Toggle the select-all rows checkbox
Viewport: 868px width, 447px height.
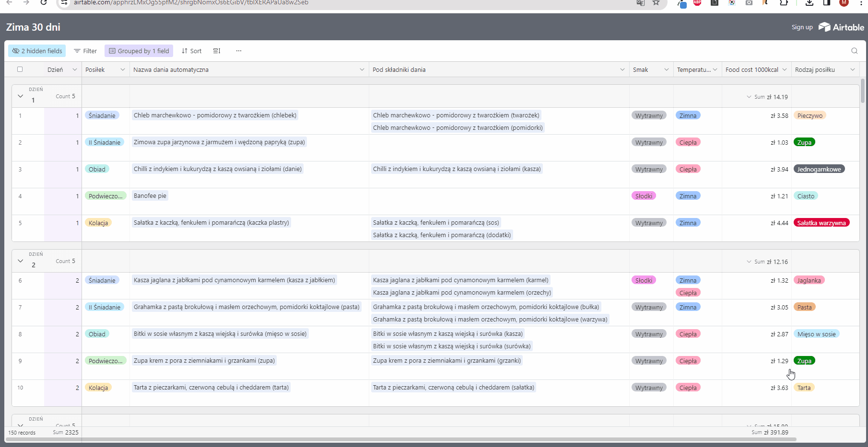tap(20, 69)
